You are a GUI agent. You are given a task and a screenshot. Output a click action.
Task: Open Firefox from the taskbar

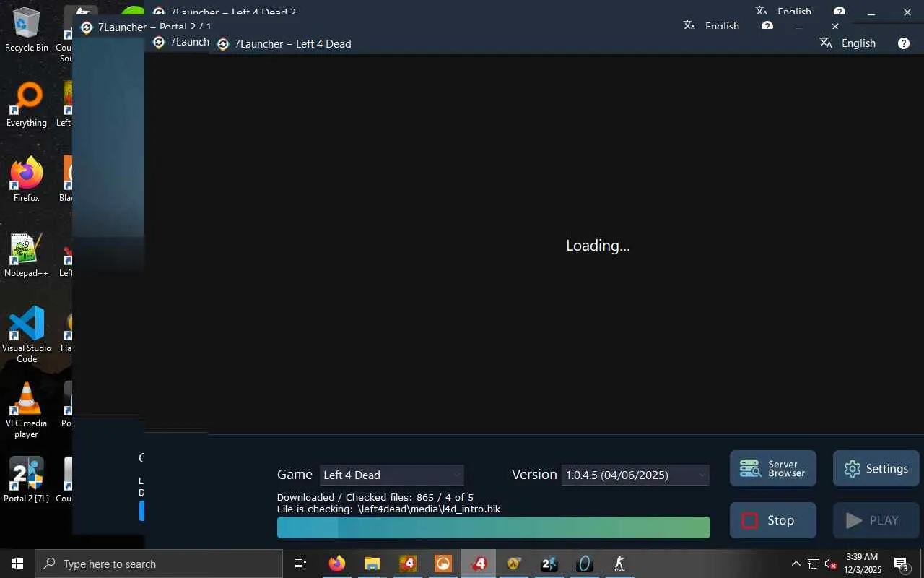pyautogui.click(x=337, y=564)
